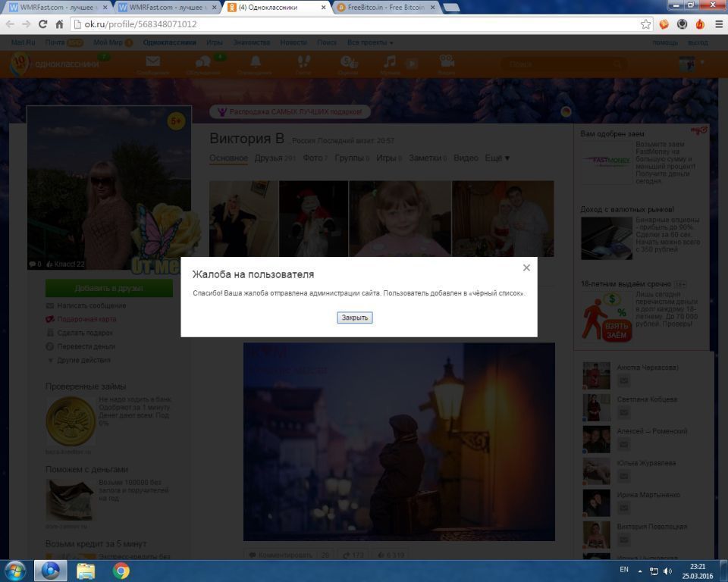Image resolution: width=728 pixels, height=582 pixels.
Task: Click the volume icon in the system tray
Action: tap(667, 571)
